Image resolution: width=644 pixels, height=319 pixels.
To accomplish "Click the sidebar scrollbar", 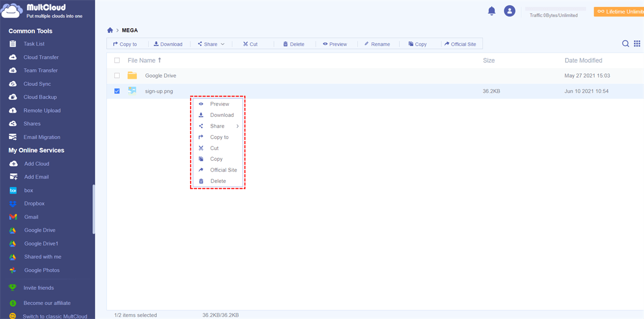I will (x=93, y=209).
